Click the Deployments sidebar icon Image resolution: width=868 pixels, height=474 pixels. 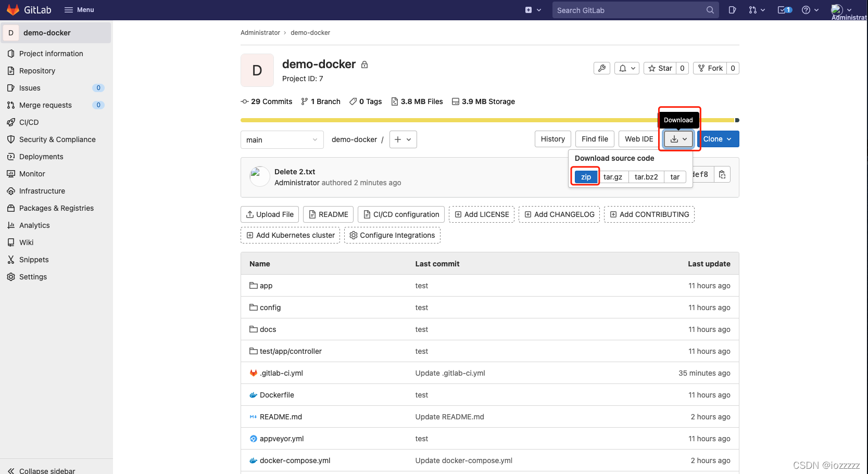11,157
